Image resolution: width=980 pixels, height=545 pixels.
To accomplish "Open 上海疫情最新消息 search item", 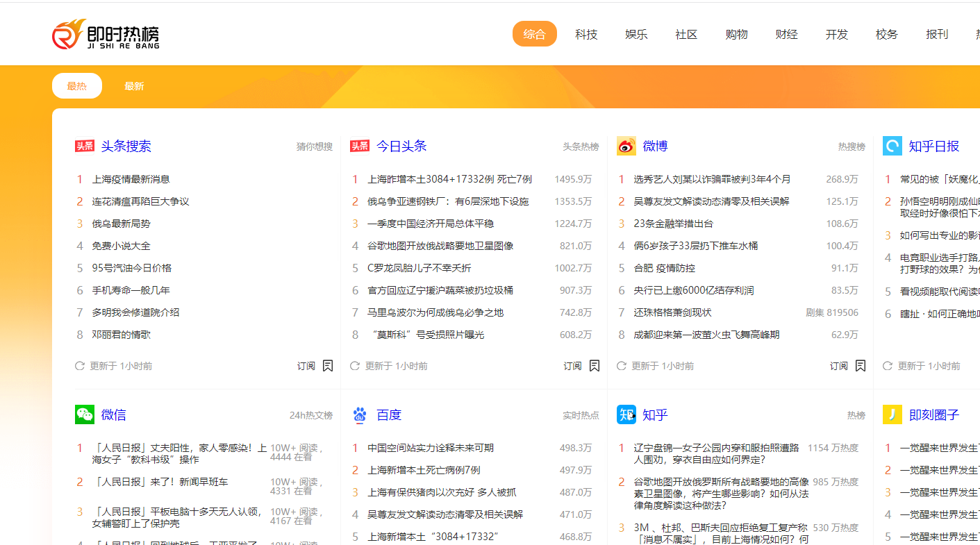I will click(131, 179).
